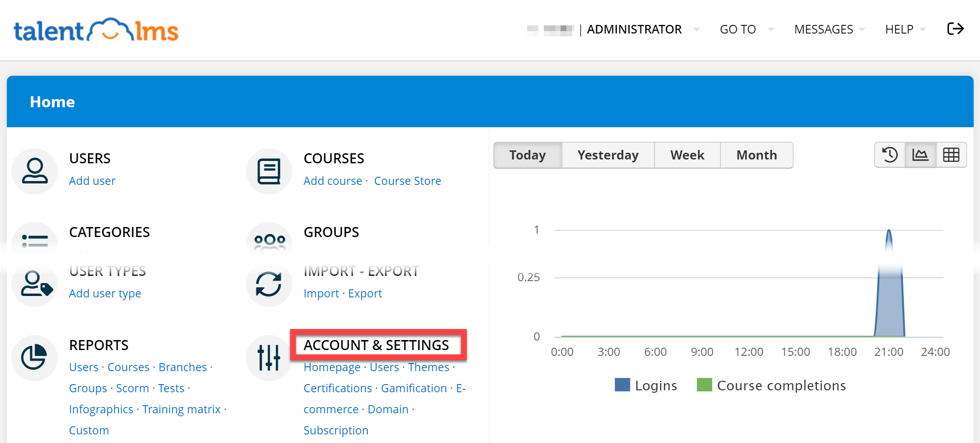This screenshot has width=980, height=443.
Task: Click the Export link
Action: click(x=365, y=293)
